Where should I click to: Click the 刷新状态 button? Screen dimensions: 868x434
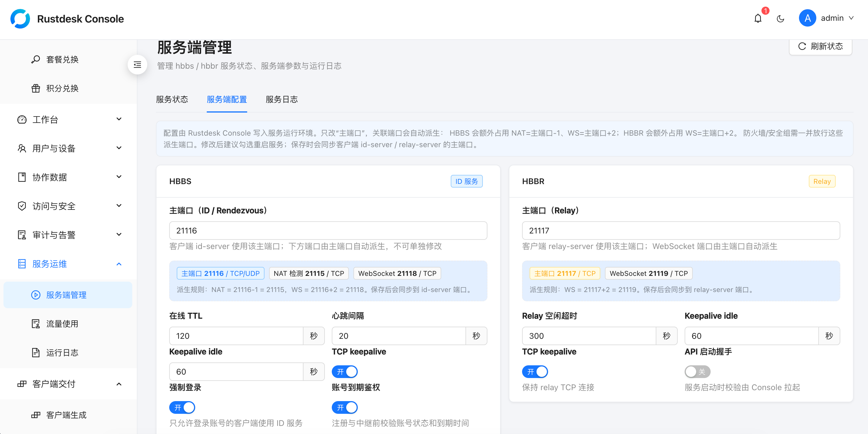coord(820,46)
